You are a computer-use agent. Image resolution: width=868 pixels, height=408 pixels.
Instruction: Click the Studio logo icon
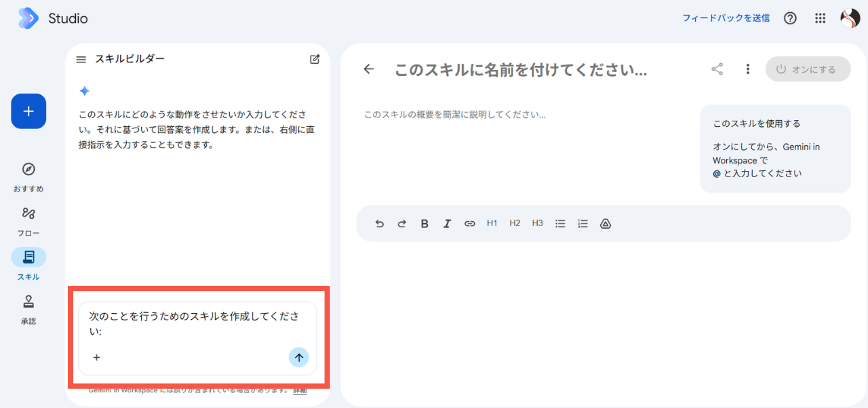pos(28,18)
